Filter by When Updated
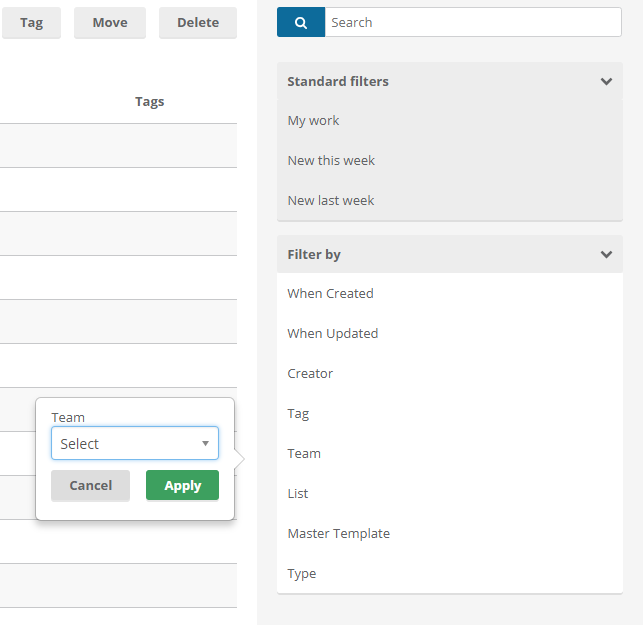The width and height of the screenshot is (643, 625). 333,333
